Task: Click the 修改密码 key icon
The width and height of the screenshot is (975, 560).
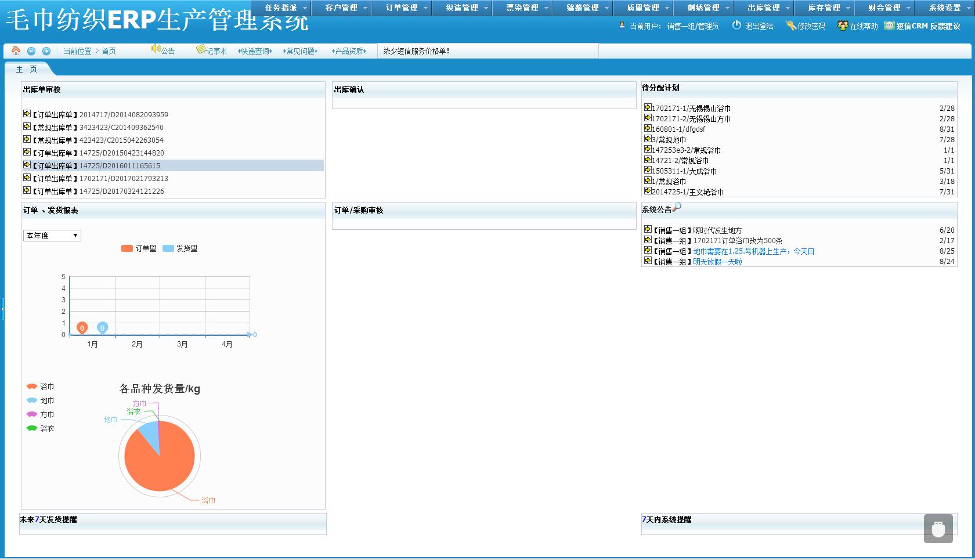Action: pos(790,26)
